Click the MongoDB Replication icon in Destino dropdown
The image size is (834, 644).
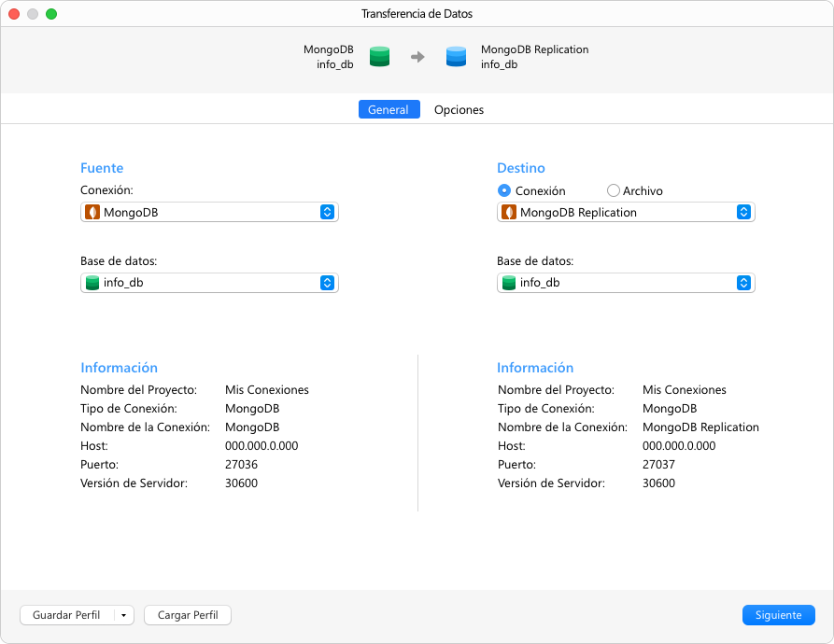click(509, 212)
